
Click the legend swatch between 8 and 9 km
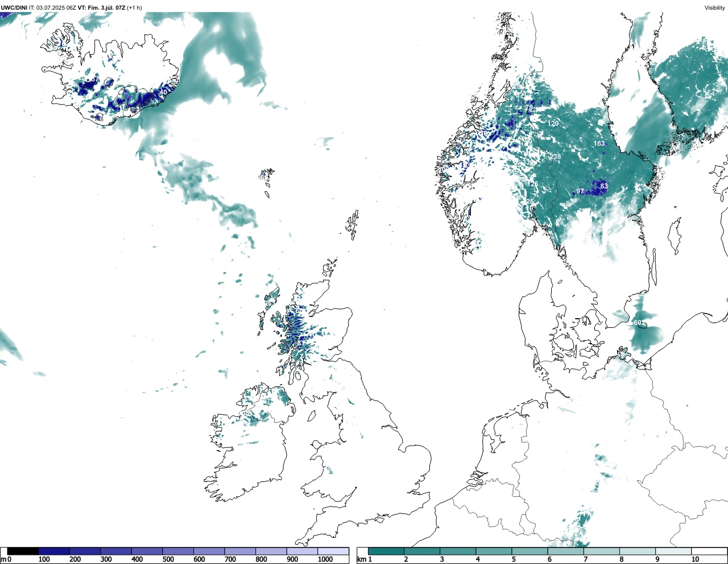(637, 551)
